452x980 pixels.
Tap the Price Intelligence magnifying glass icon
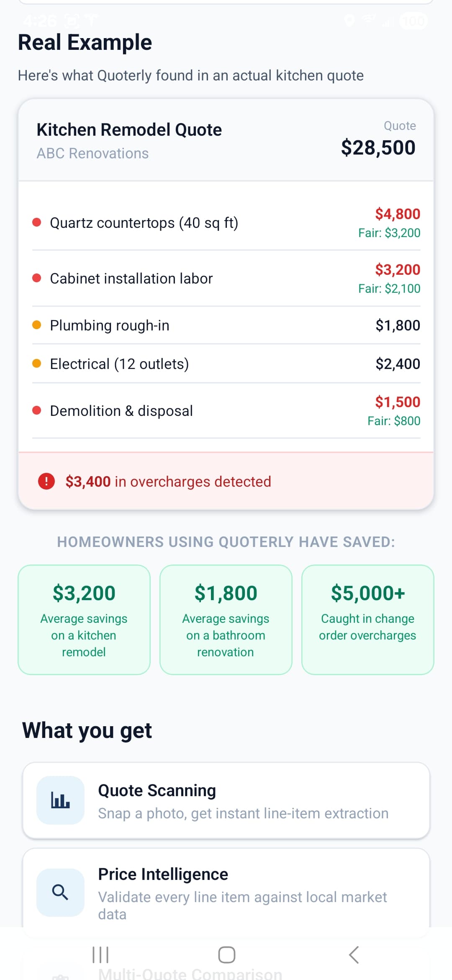[60, 891]
